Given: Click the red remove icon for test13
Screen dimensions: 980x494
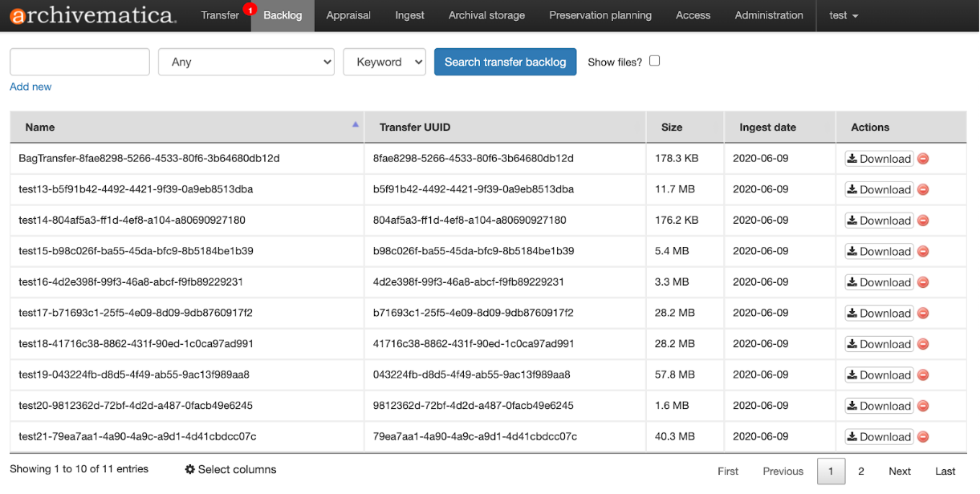Looking at the screenshot, I should (x=923, y=189).
